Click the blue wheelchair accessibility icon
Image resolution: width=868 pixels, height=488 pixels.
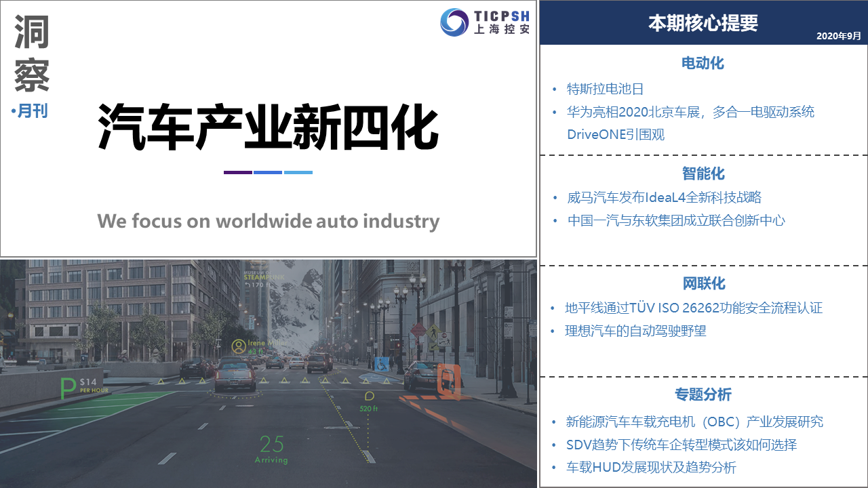tap(382, 364)
